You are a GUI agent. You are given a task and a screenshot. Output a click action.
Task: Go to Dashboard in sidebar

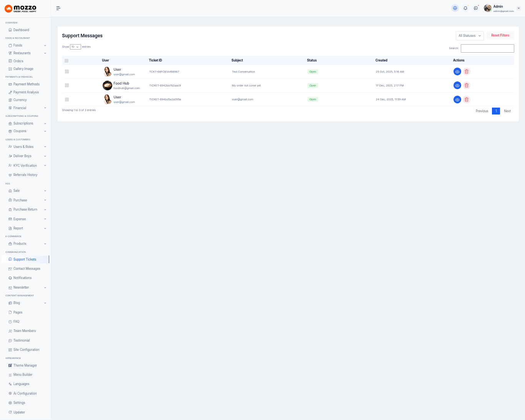[x=21, y=30]
